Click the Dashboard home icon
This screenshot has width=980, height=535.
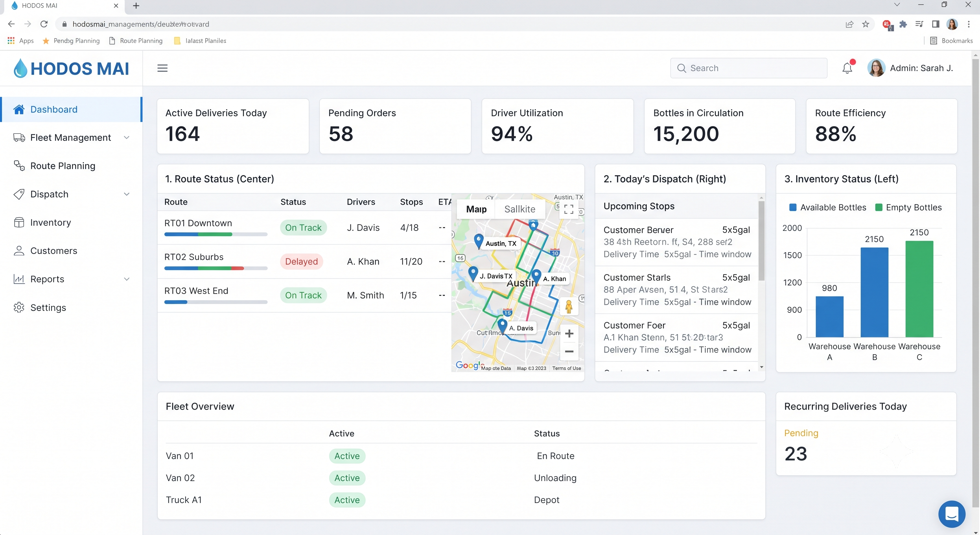(19, 109)
